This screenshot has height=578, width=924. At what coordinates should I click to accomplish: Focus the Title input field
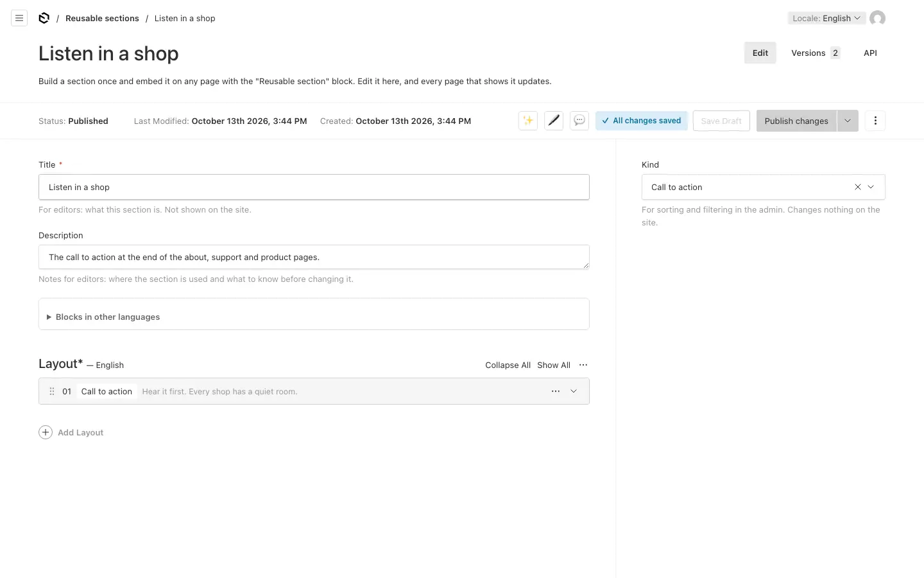tap(314, 187)
